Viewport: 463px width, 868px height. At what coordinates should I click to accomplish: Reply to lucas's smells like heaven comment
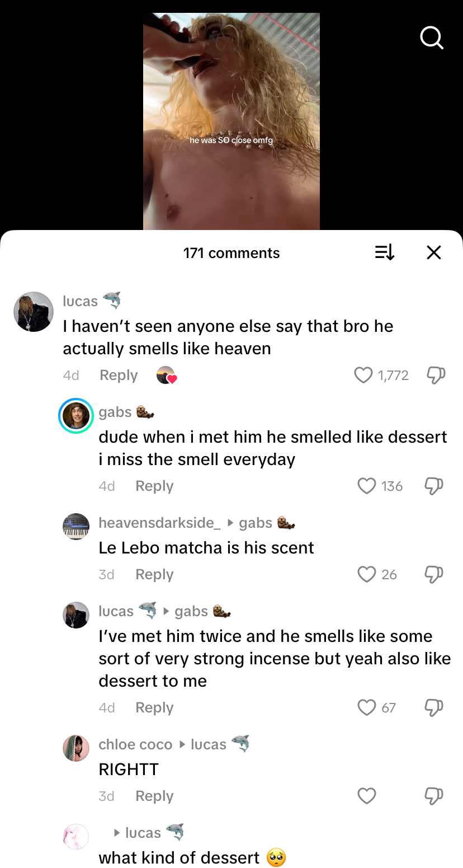click(119, 375)
